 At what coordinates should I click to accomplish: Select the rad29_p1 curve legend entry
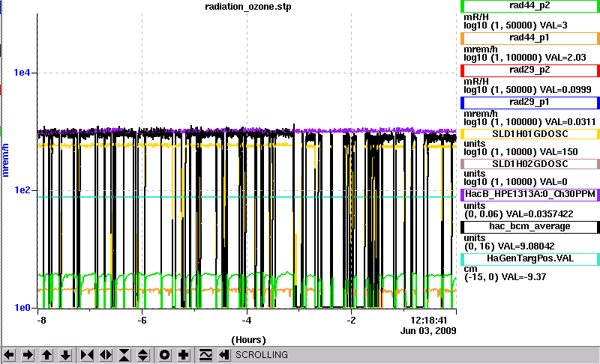(x=530, y=103)
